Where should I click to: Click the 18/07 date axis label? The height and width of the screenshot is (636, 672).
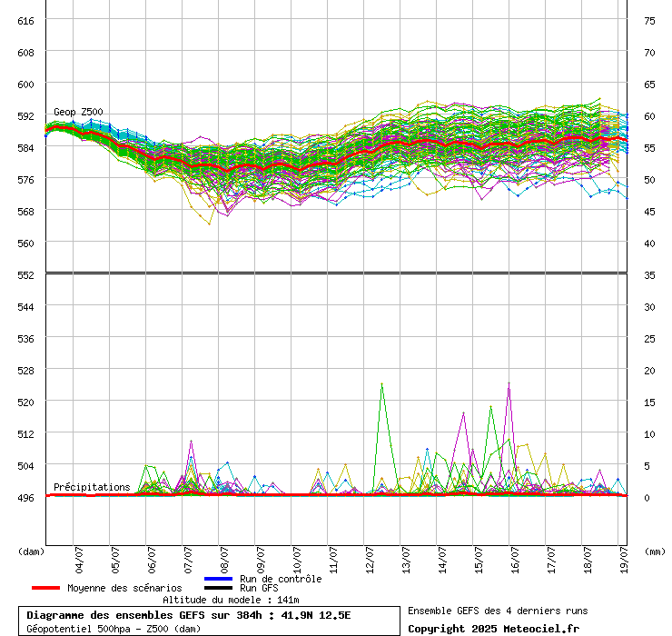tap(588, 560)
